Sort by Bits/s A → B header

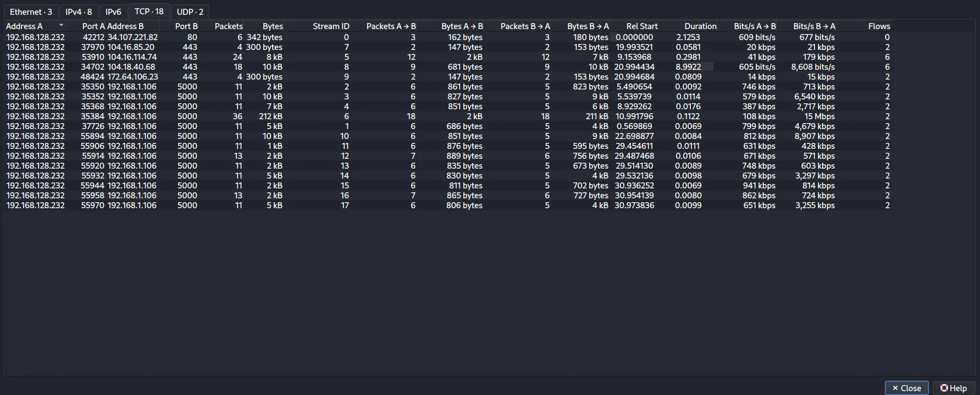755,26
